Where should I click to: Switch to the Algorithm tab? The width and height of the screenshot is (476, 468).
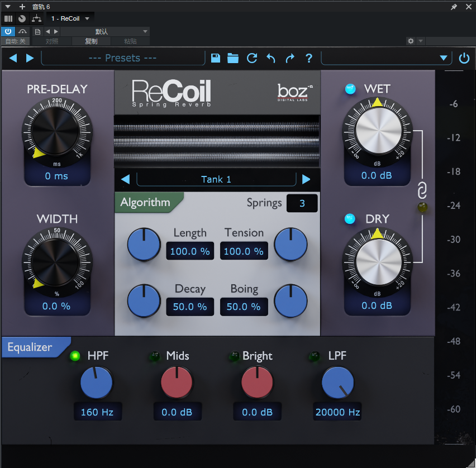pos(149,202)
